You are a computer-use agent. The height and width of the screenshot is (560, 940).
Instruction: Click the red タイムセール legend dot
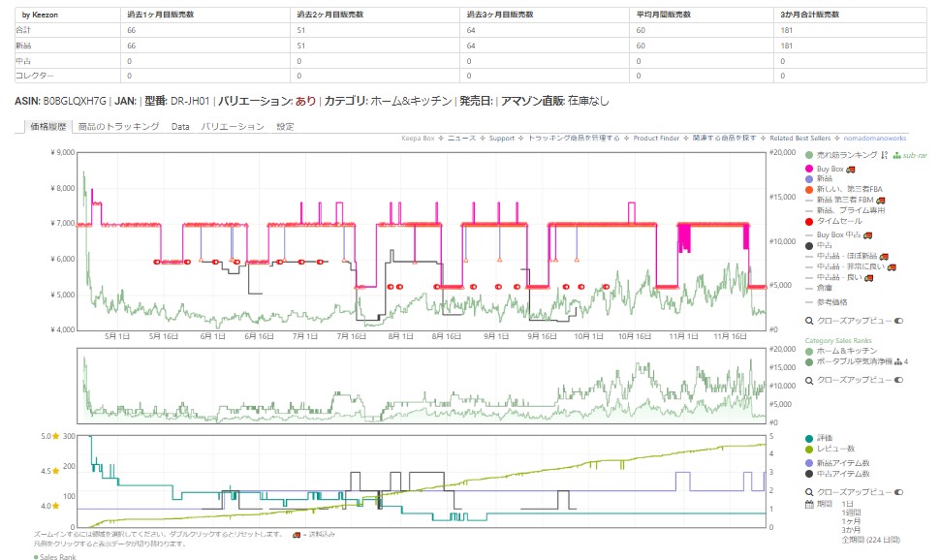click(810, 221)
